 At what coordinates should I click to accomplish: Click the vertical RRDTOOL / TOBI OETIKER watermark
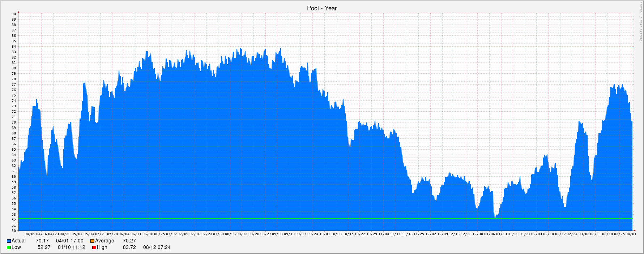point(640,22)
